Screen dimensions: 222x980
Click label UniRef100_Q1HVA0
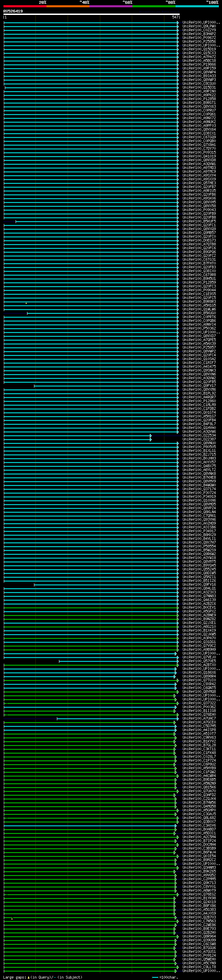click(199, 428)
